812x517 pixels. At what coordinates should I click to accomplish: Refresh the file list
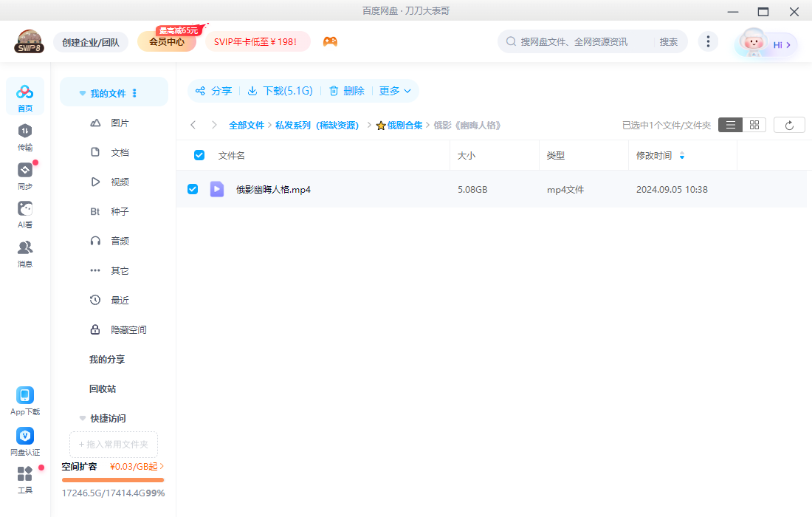[x=789, y=124]
